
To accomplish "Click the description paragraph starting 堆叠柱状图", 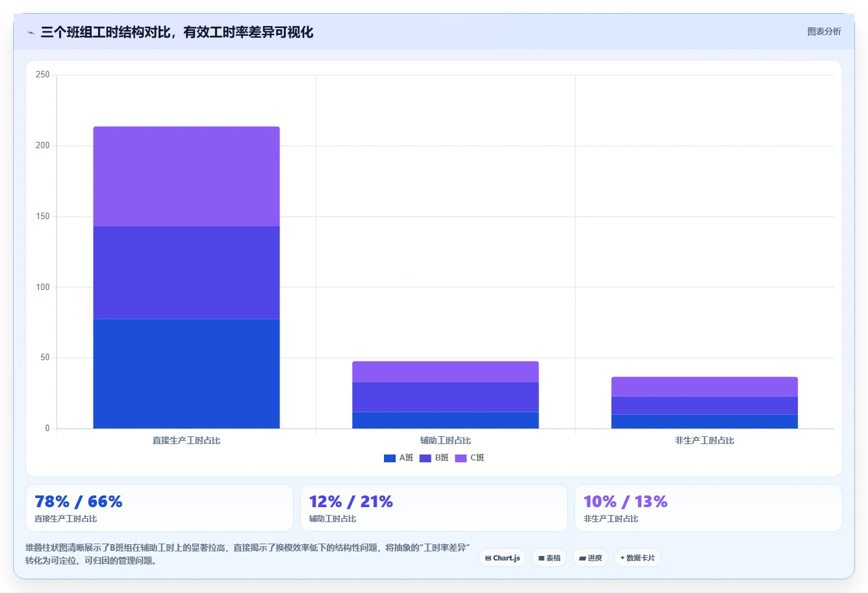I will pyautogui.click(x=248, y=554).
